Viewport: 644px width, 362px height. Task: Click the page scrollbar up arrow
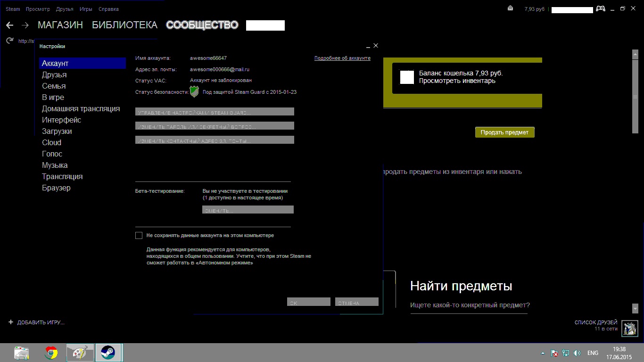click(635, 54)
